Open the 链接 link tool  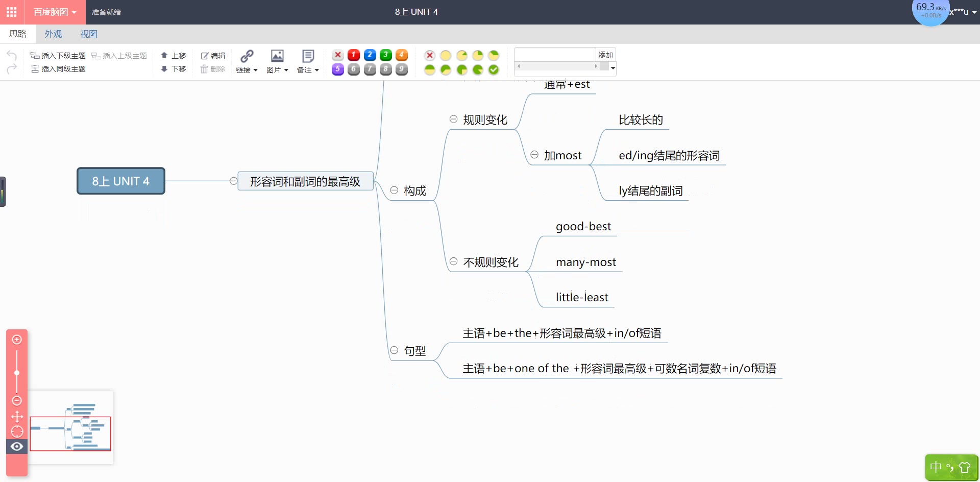[x=247, y=62]
